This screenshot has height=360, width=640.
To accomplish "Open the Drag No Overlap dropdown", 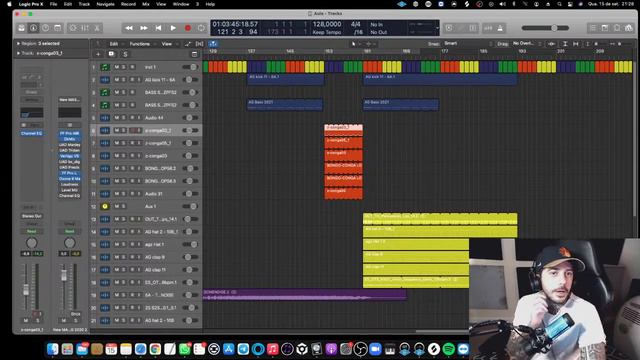I will [526, 43].
